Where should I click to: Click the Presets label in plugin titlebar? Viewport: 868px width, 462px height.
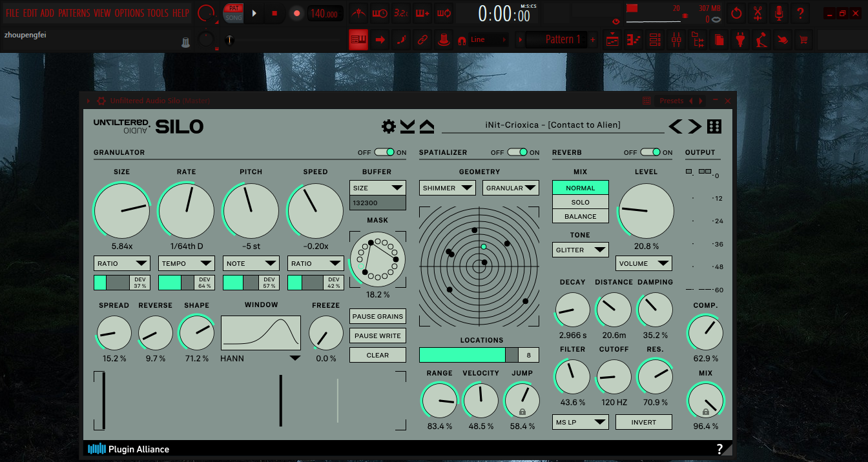[x=671, y=101]
